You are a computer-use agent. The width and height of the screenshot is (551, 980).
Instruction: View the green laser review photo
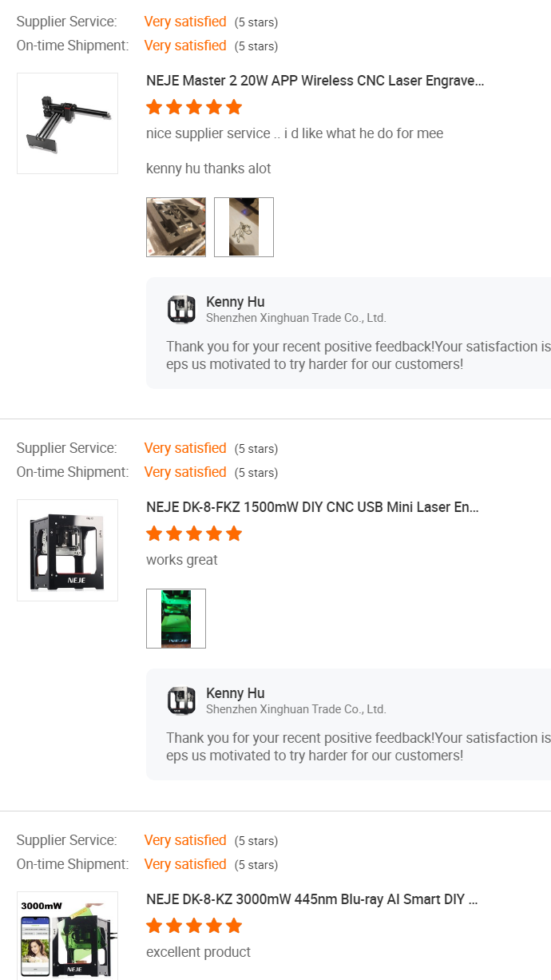click(x=176, y=618)
